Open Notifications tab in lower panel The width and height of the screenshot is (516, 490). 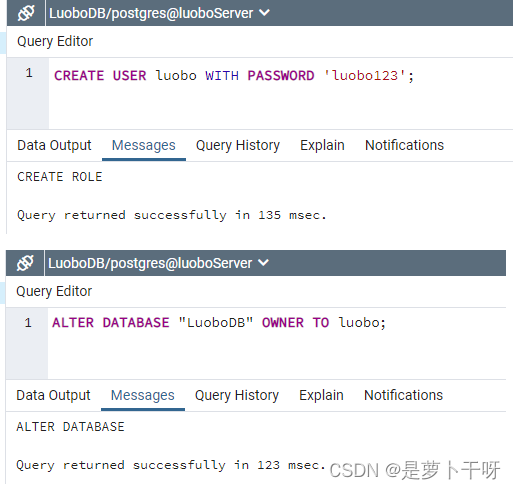pyautogui.click(x=403, y=395)
